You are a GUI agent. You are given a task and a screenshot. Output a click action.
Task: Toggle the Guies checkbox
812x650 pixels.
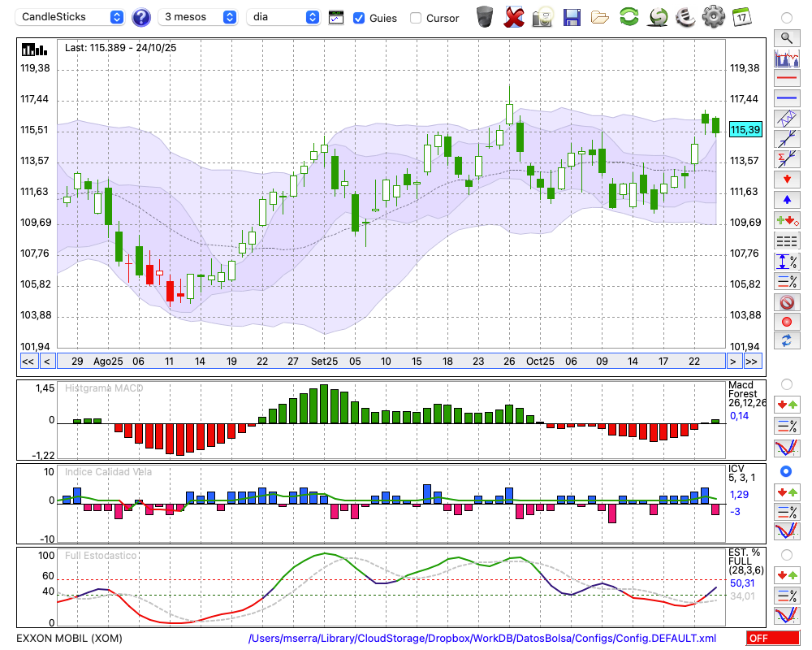tap(358, 18)
